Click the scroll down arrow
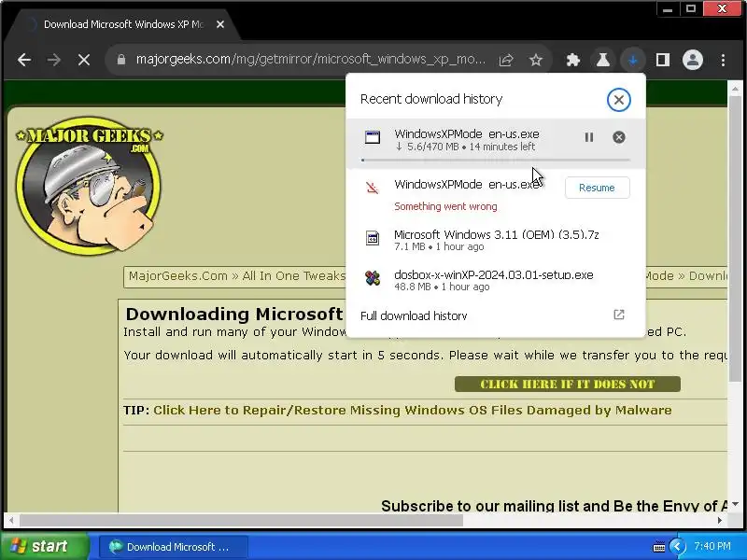 (735, 505)
